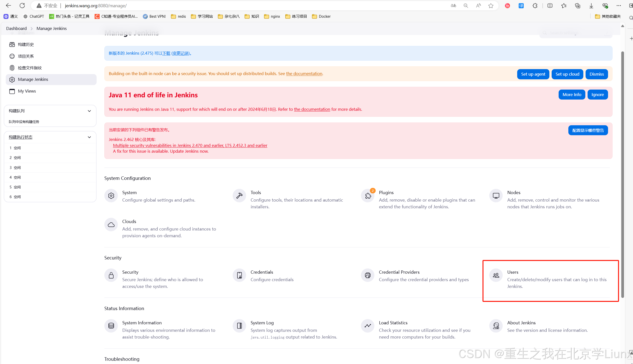Collapse the 构建执行状态 panel chevron
The image size is (633, 364).
pyautogui.click(x=89, y=137)
